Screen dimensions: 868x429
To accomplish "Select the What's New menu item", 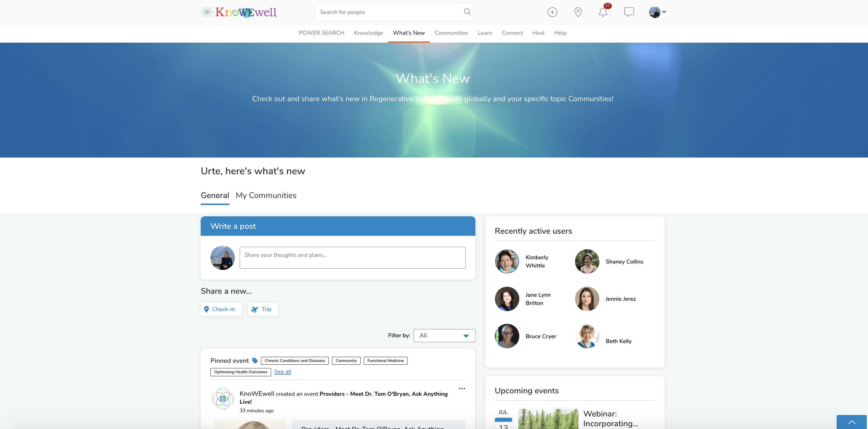I will (x=409, y=33).
